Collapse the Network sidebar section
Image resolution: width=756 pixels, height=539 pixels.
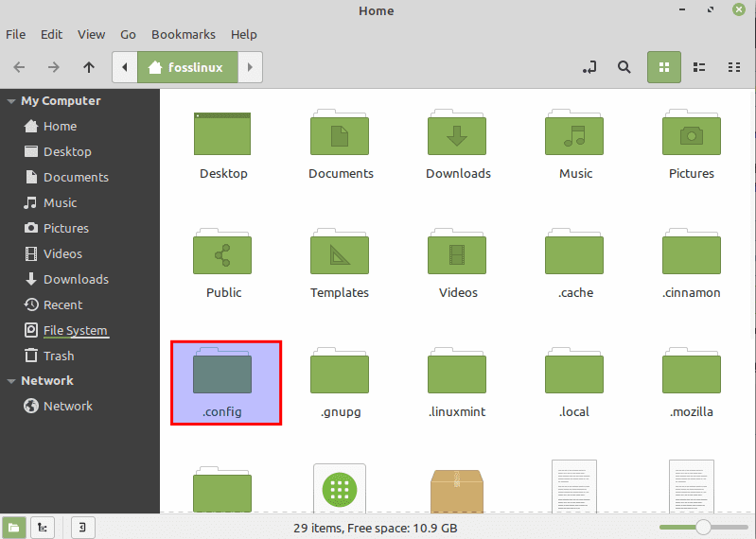[11, 381]
